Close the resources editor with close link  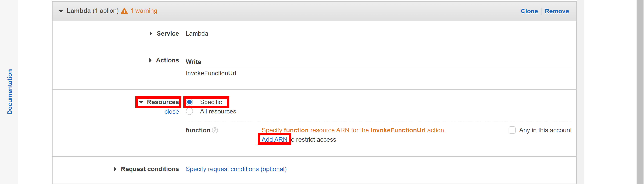[172, 112]
